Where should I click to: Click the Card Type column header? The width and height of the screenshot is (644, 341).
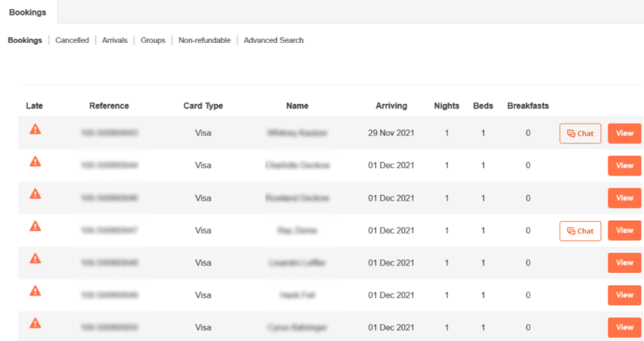coord(203,106)
